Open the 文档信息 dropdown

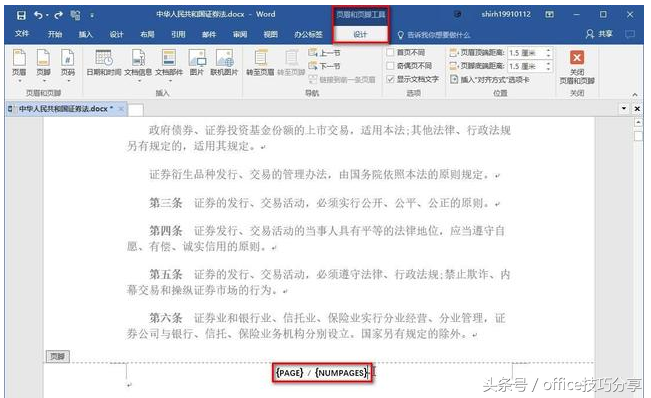pos(138,66)
